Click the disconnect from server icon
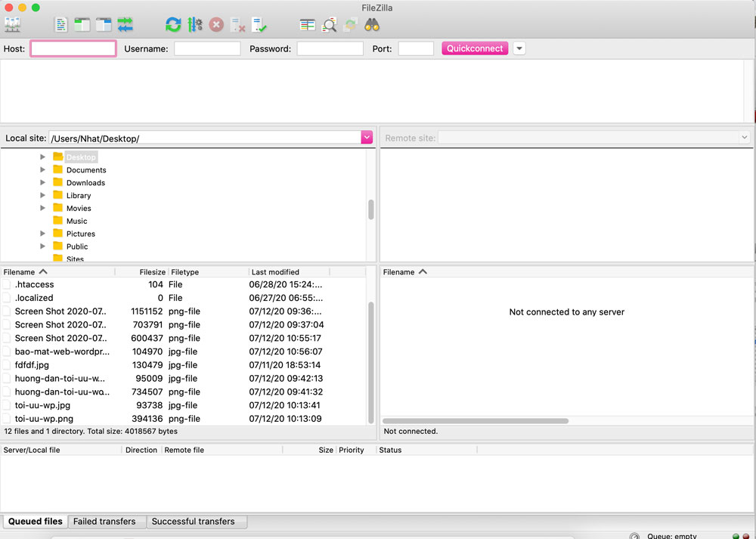Viewport: 756px width, 539px height. pyautogui.click(x=237, y=25)
